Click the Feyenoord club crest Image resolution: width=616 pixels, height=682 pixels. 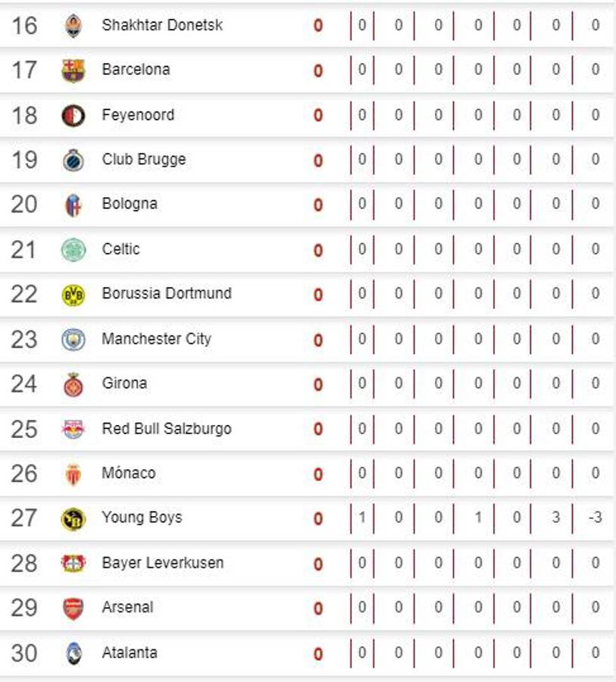tap(73, 116)
